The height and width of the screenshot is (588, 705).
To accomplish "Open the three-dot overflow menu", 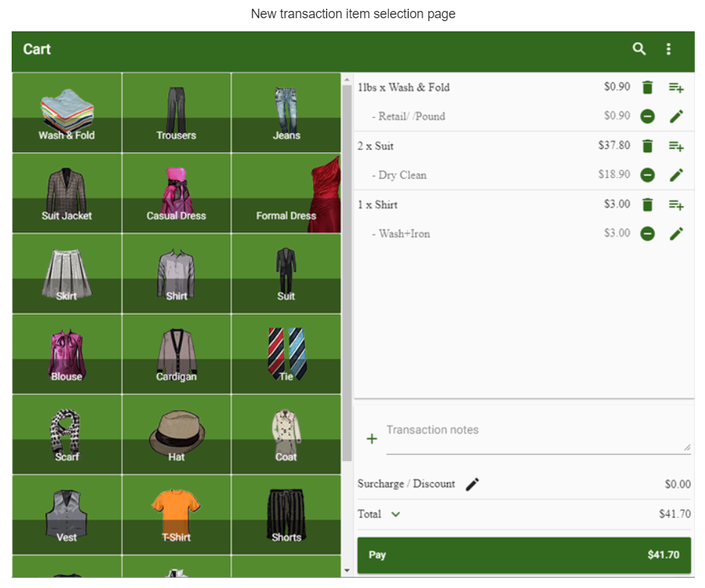I will [x=668, y=49].
